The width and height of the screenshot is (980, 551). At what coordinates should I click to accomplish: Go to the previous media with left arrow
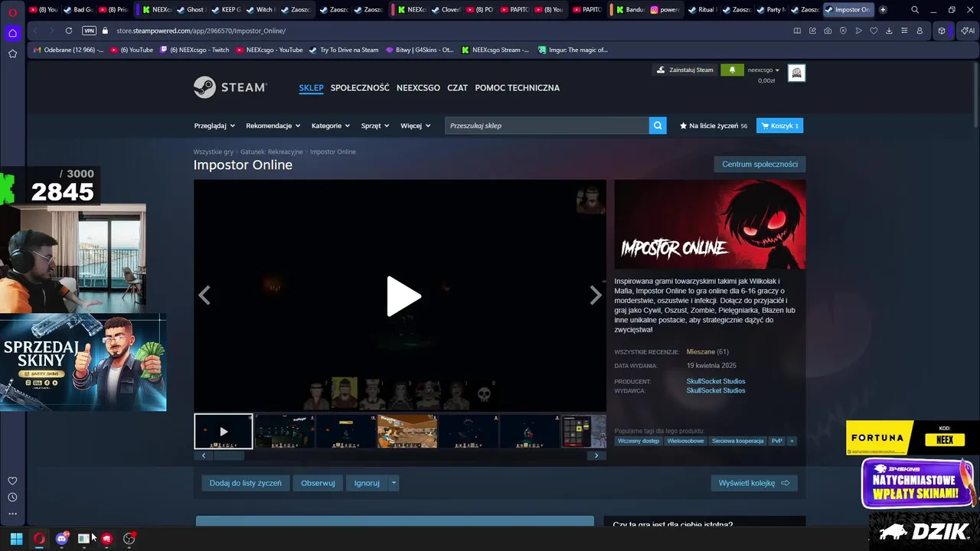[204, 295]
